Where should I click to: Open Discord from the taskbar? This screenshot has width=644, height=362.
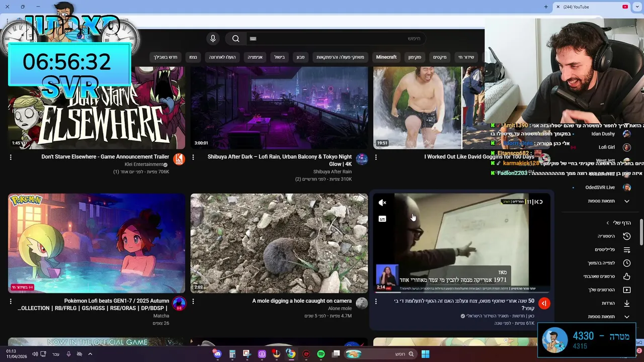(x=217, y=354)
